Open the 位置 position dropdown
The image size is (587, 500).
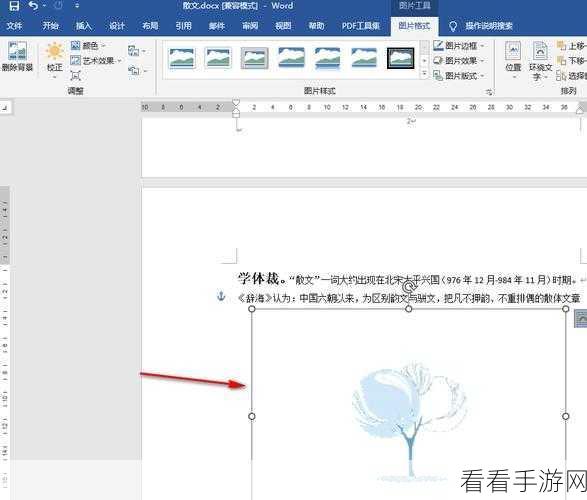[513, 60]
